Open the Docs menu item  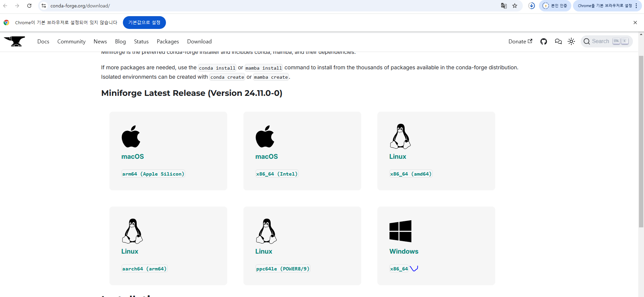pyautogui.click(x=43, y=41)
